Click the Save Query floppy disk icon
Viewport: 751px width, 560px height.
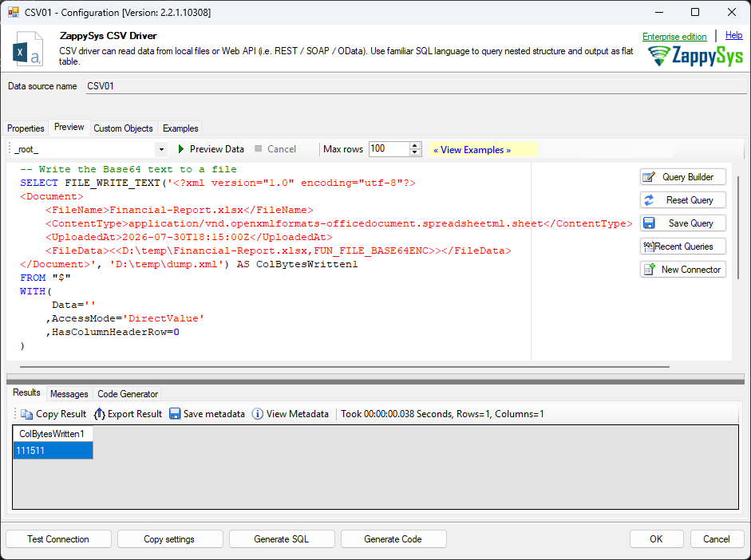pos(649,223)
